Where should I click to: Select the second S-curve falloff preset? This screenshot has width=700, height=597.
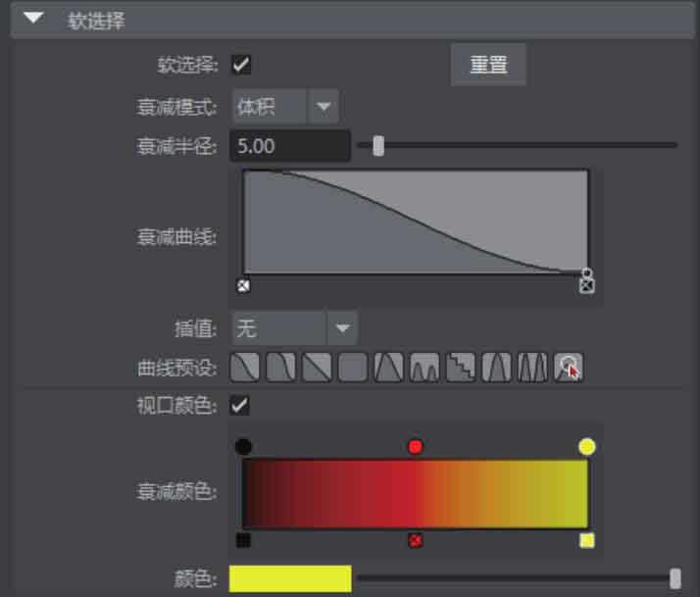point(280,368)
